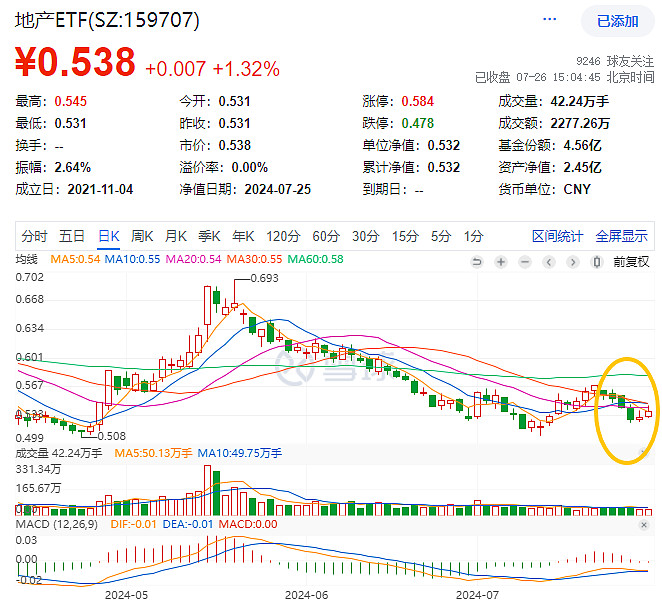This screenshot has height=604, width=662.
Task: Click the ¥0.538 current price
Action: coord(75,62)
